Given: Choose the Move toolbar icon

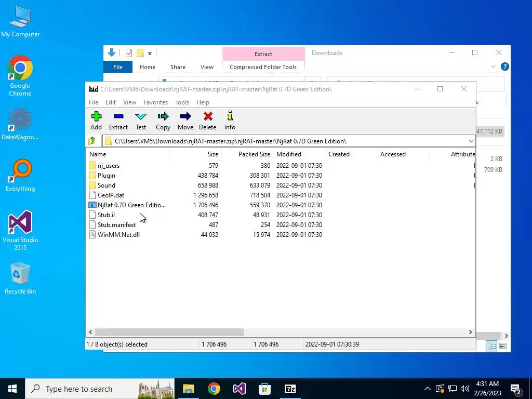Looking at the screenshot, I should 185,121.
